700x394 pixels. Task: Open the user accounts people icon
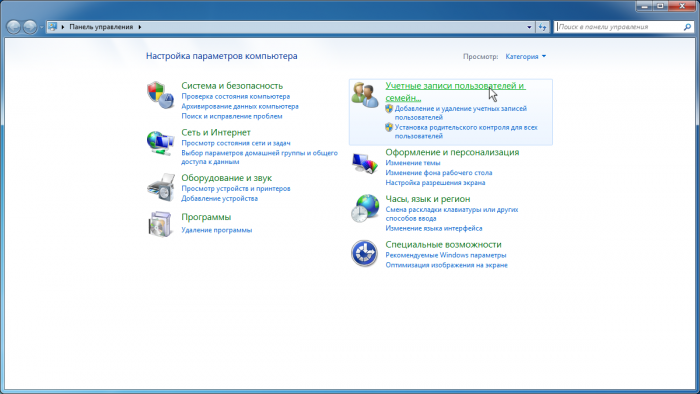(x=365, y=95)
